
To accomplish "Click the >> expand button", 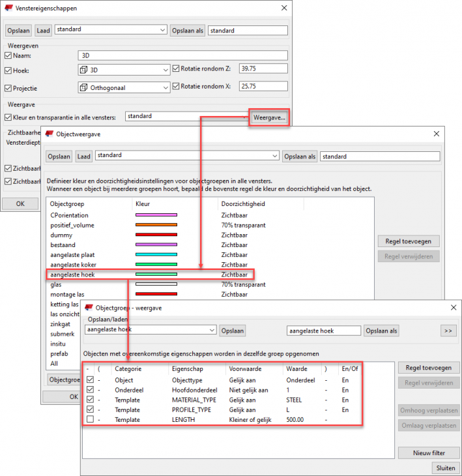I will pyautogui.click(x=448, y=331).
